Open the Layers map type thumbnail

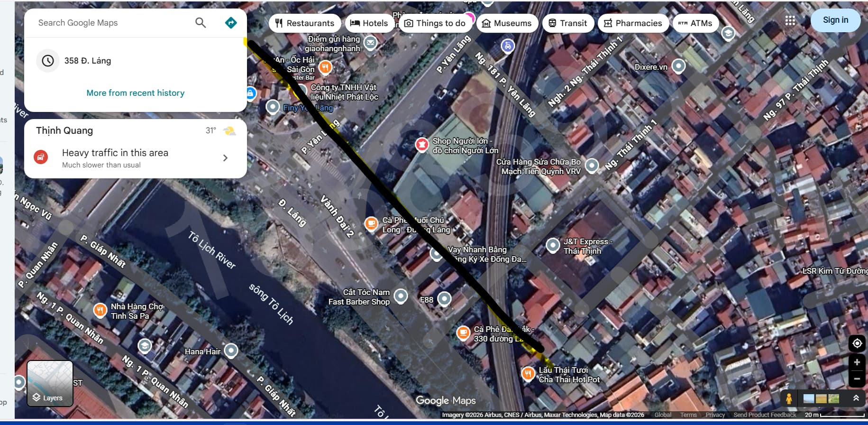pyautogui.click(x=50, y=383)
